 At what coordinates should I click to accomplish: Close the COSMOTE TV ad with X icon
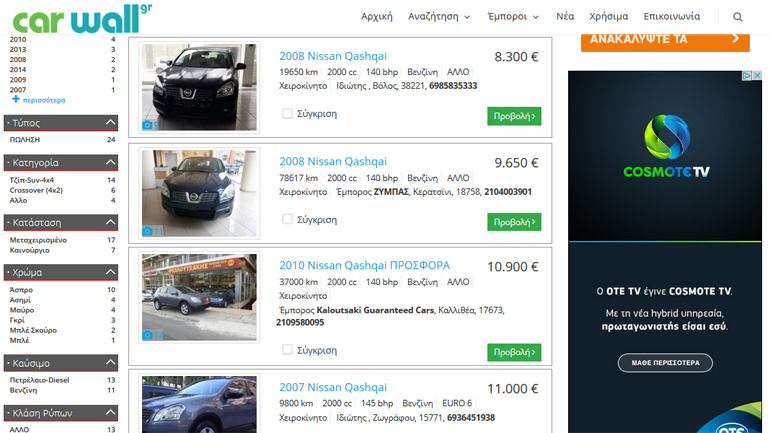click(757, 76)
